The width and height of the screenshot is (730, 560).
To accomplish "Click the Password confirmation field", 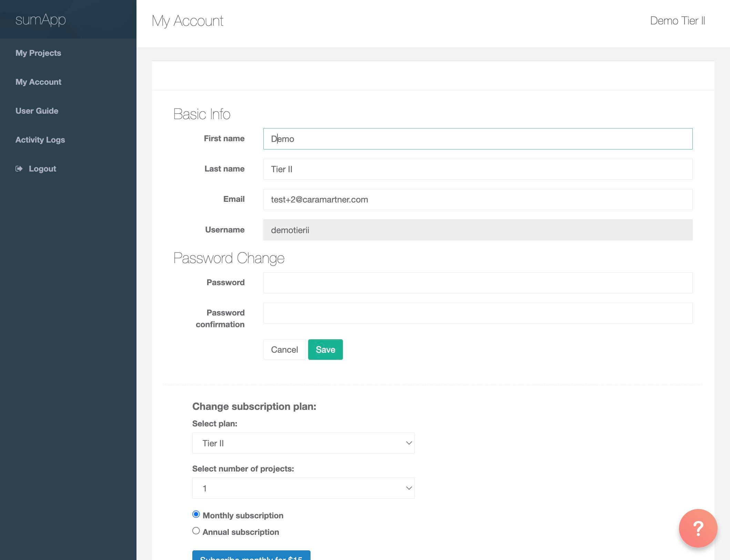I will pyautogui.click(x=478, y=313).
